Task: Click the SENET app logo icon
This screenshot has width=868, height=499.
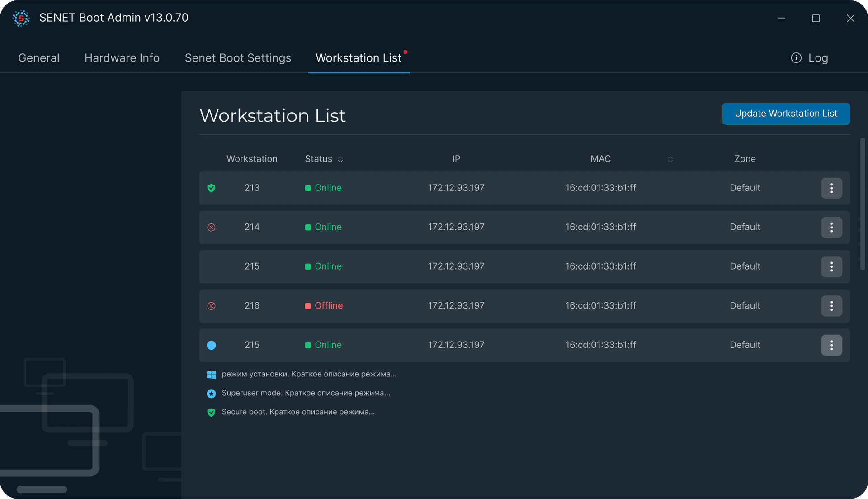Action: (x=21, y=18)
